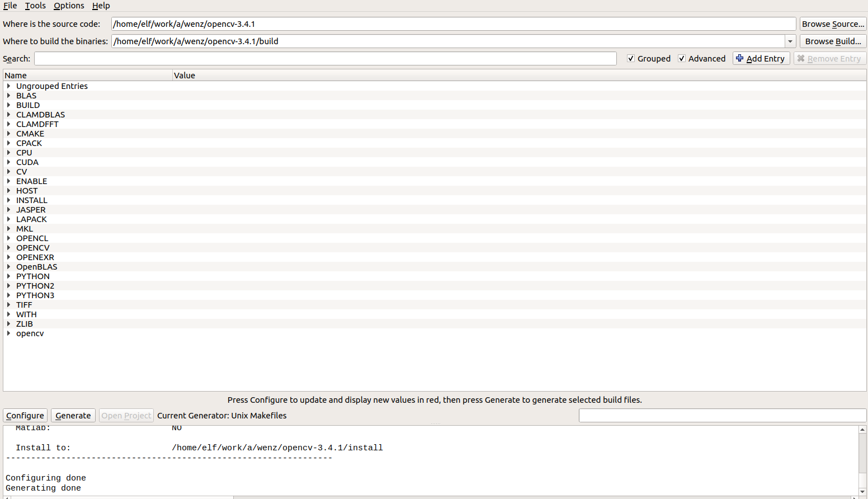Viewport: 868px width, 499px height.
Task: Expand the ENABLE group arrow
Action: [8, 181]
